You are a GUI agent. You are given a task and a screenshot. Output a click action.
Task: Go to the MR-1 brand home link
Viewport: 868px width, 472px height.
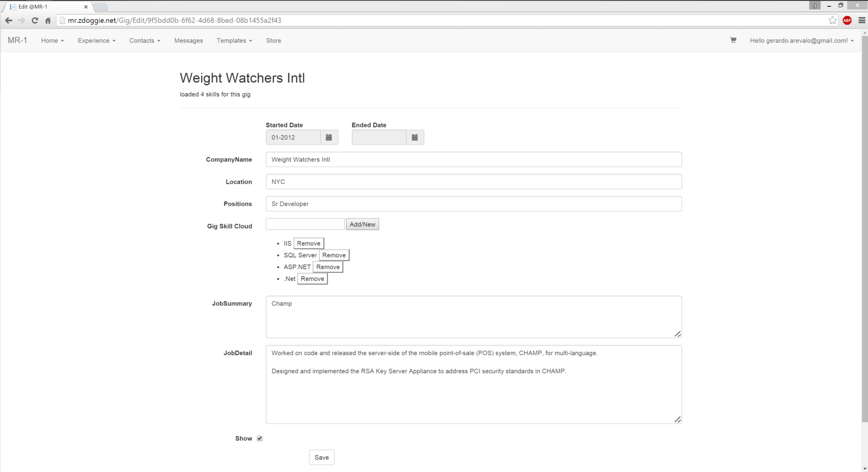pos(17,40)
